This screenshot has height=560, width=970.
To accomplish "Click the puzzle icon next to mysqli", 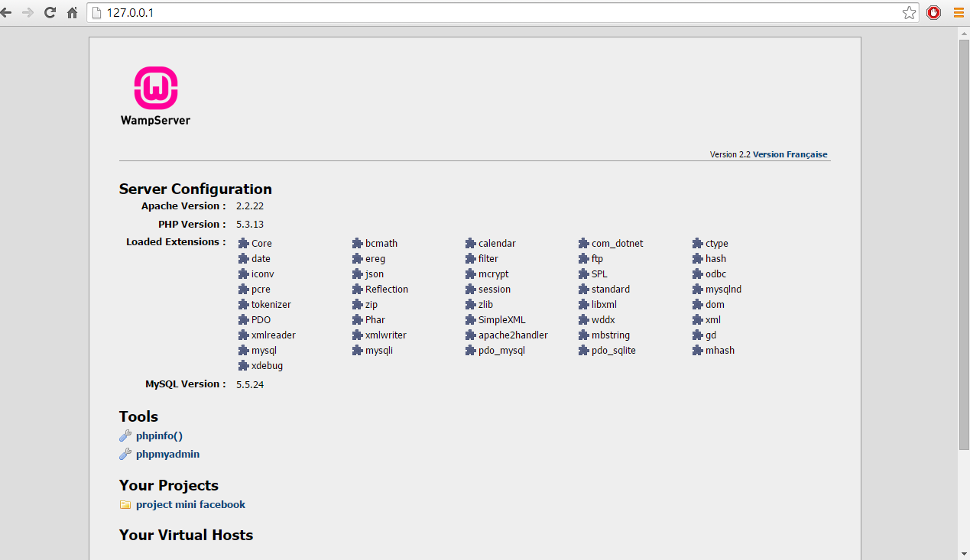I will tap(358, 350).
